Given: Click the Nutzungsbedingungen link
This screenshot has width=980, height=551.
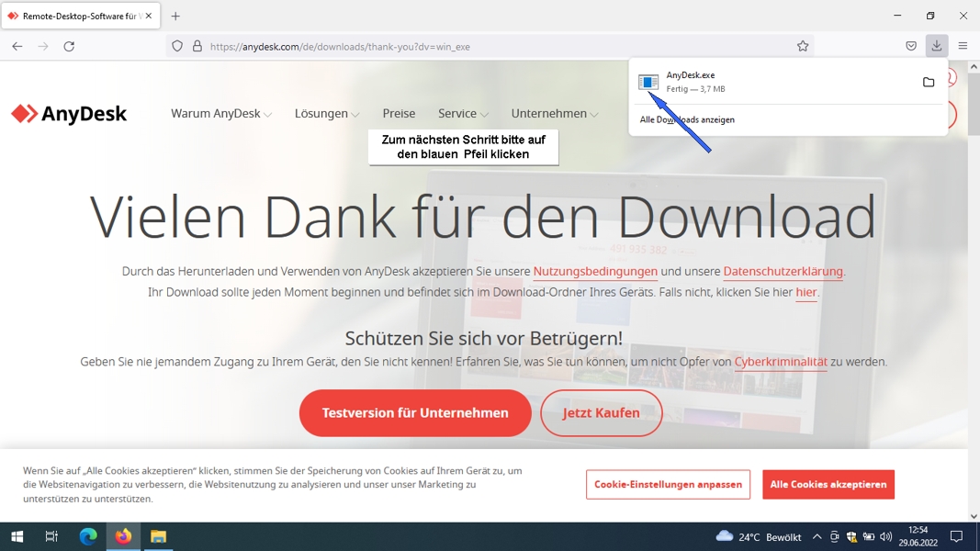Looking at the screenshot, I should pos(595,272).
